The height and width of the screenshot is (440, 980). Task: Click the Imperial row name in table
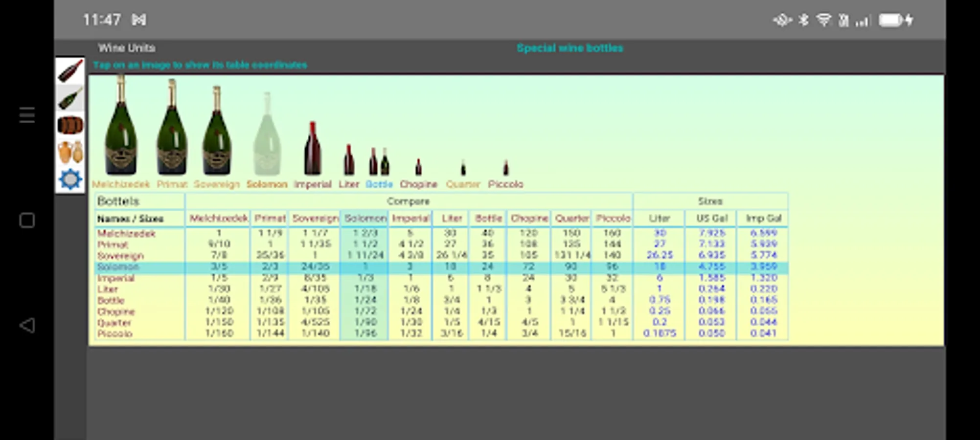point(115,278)
